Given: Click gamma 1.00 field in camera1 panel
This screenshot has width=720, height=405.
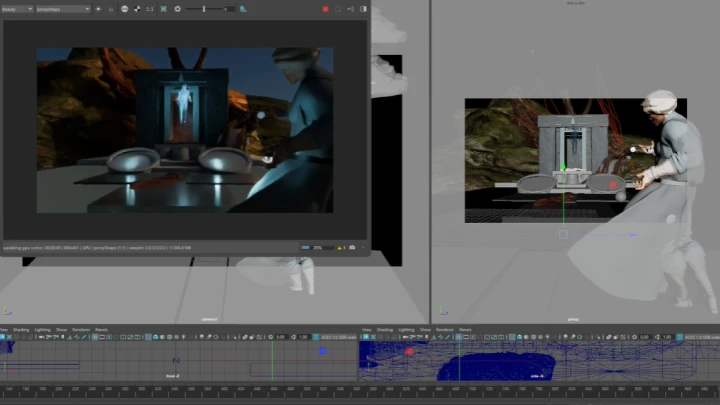Looking at the screenshot, I should 303,337.
